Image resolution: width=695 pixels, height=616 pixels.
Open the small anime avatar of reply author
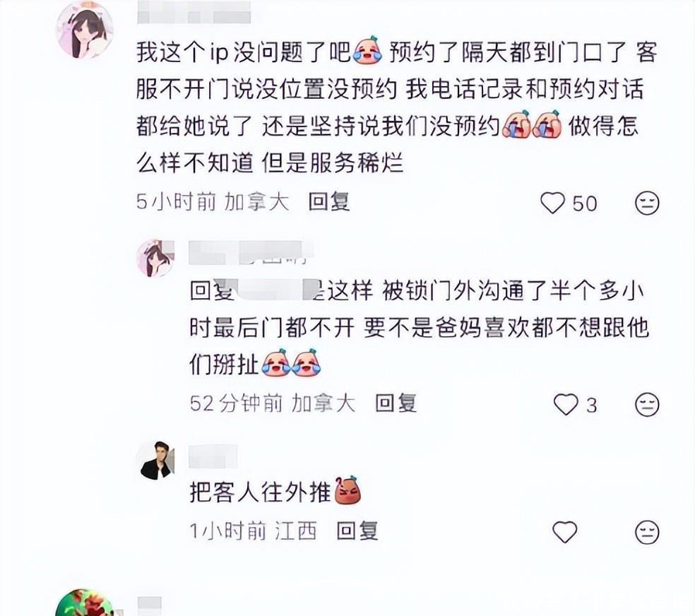(155, 259)
